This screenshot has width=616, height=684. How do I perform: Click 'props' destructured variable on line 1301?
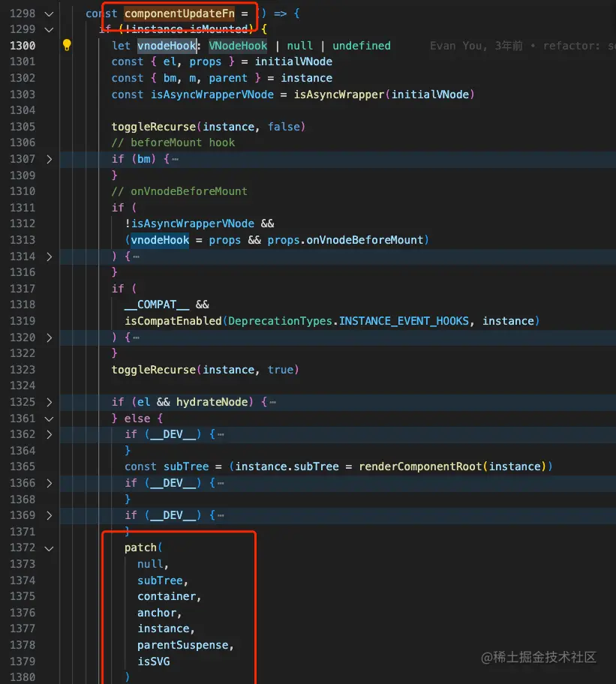205,61
